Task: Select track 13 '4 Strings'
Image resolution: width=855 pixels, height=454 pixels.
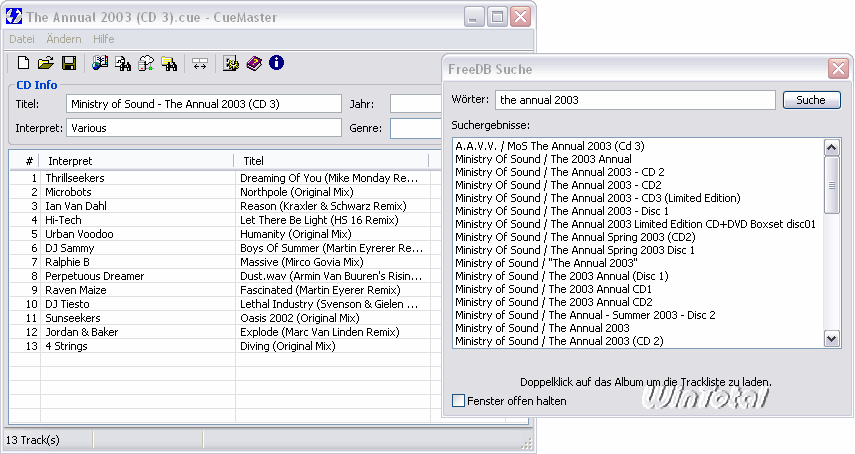Action: (x=66, y=346)
